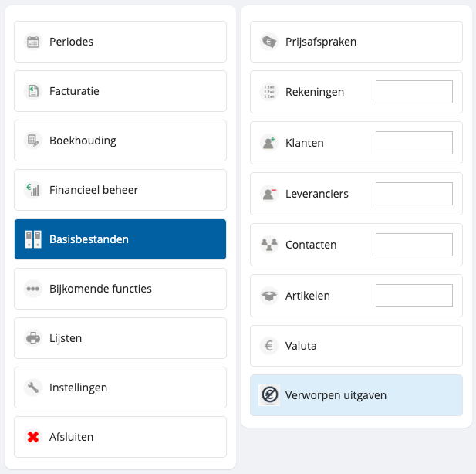476x474 pixels.
Task: Click in the Artikelen search field
Action: click(x=414, y=296)
